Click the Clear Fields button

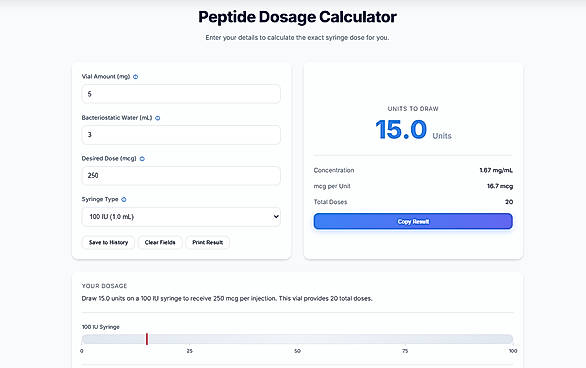tap(160, 242)
